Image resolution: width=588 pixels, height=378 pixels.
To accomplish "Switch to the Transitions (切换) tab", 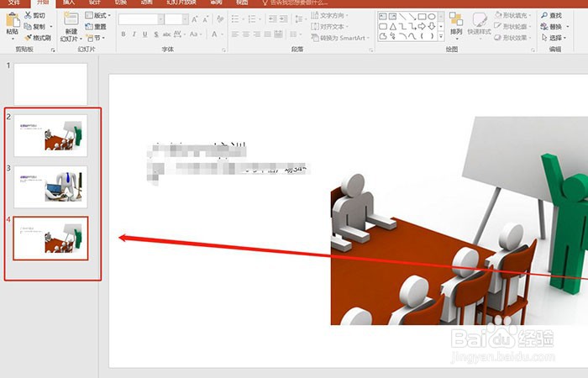I will tap(120, 3).
